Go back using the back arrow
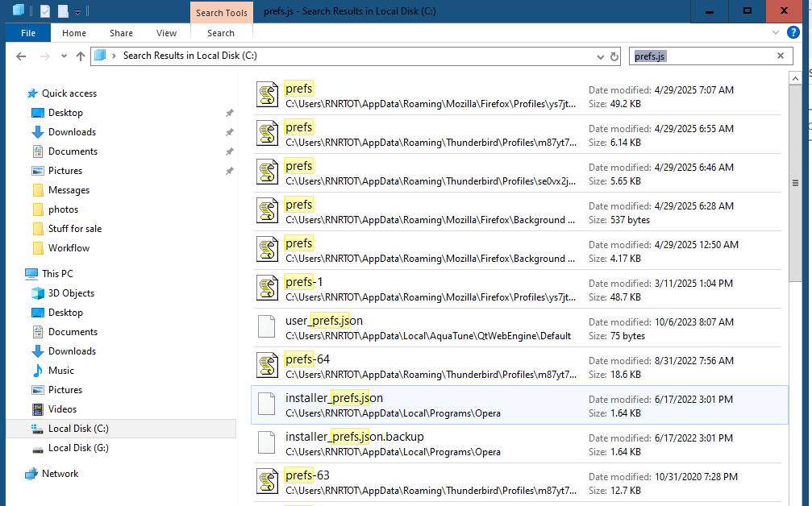812x506 pixels. [x=21, y=56]
